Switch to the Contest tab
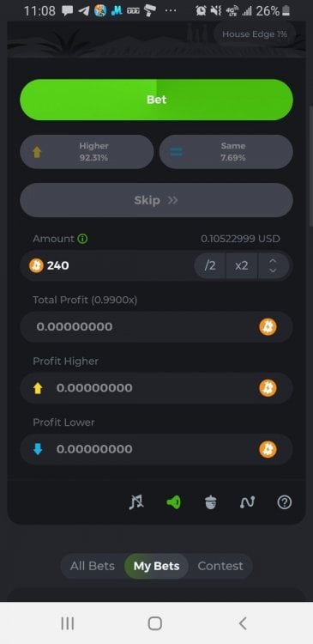 click(220, 566)
